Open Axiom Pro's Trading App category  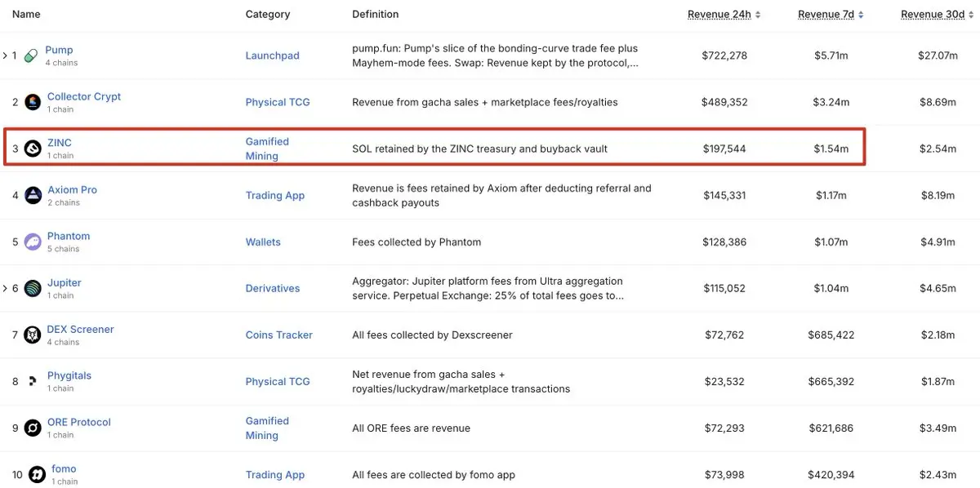[x=275, y=195]
